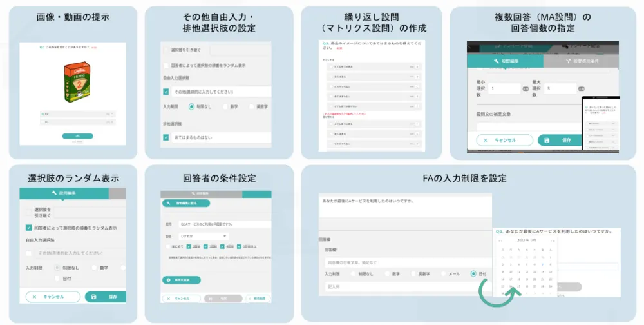The height and width of the screenshot is (325, 644).
Task: Uncheck 回答者によって選択肢の順番をランダム表示 in the ランダム表示 panel
Action: click(29, 228)
